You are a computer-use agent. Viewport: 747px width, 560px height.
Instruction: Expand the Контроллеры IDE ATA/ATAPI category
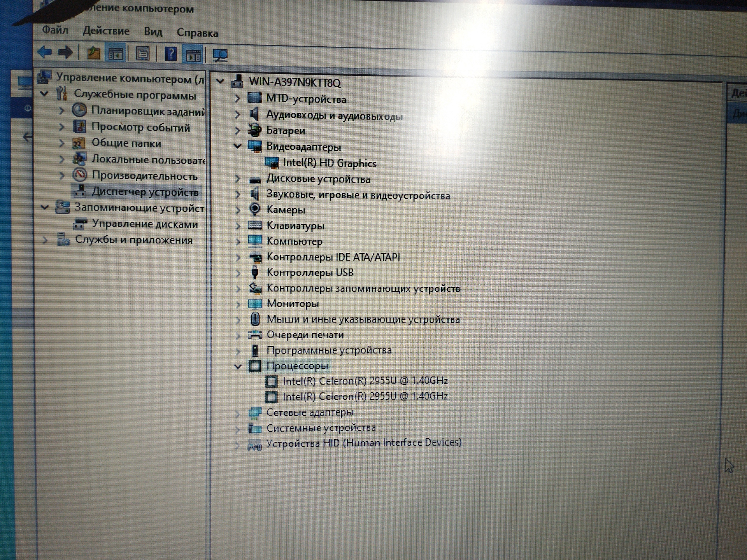(238, 257)
